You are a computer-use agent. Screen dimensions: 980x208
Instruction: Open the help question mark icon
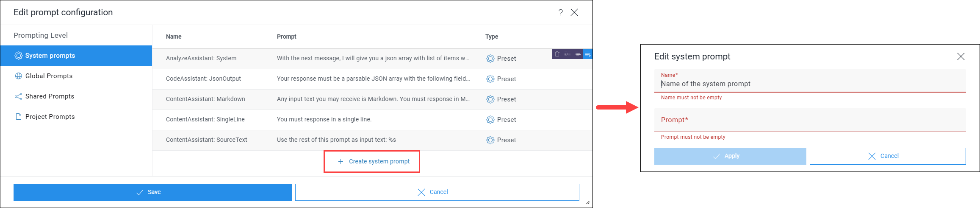tap(561, 12)
